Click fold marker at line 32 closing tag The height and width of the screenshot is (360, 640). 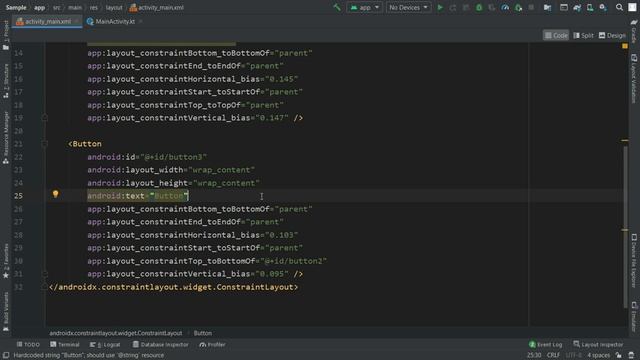pyautogui.click(x=45, y=287)
